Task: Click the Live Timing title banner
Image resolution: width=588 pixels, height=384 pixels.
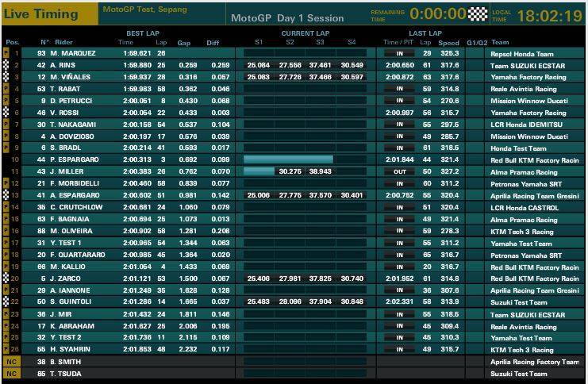Action: point(49,13)
